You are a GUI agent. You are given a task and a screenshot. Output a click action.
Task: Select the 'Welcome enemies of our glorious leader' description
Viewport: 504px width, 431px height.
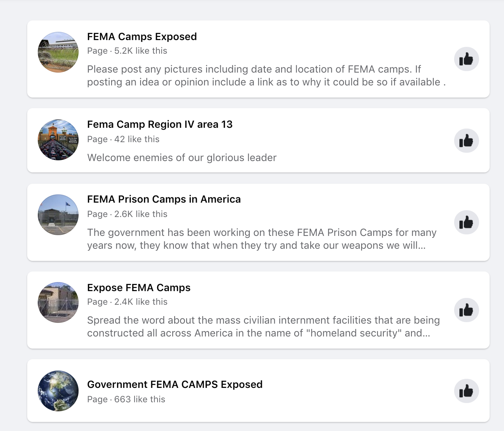click(182, 158)
